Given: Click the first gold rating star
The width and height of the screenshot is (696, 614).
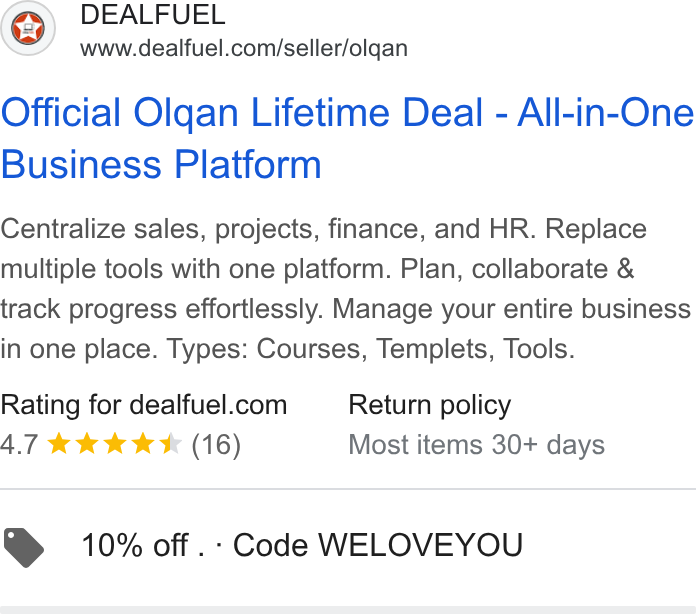Looking at the screenshot, I should tap(59, 444).
